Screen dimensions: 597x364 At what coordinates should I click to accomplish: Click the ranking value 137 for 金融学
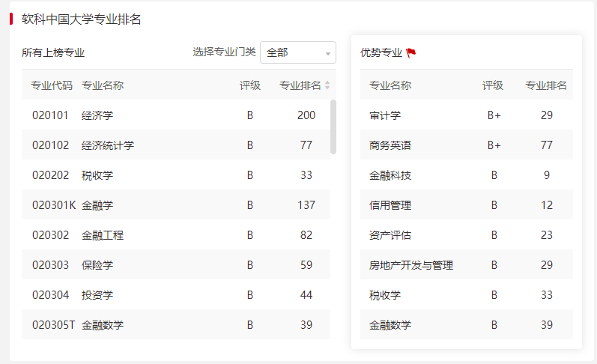click(306, 205)
